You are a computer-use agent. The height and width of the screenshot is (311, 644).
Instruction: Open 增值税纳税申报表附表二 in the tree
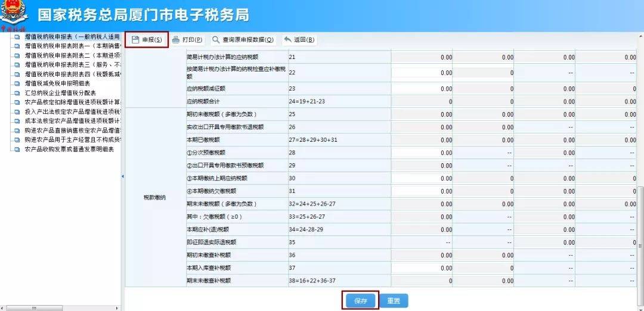(x=72, y=55)
